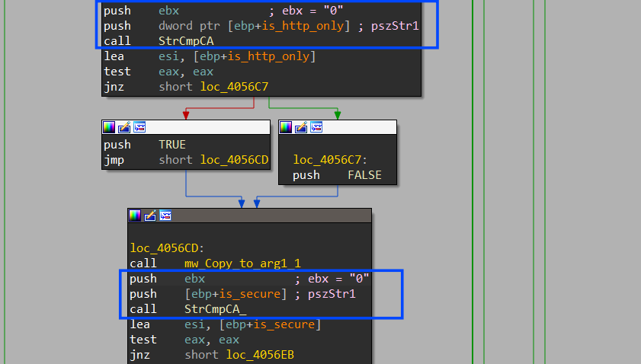
Task: Select 'call mw_Copy_to_arg1_1' line
Action: tap(215, 263)
